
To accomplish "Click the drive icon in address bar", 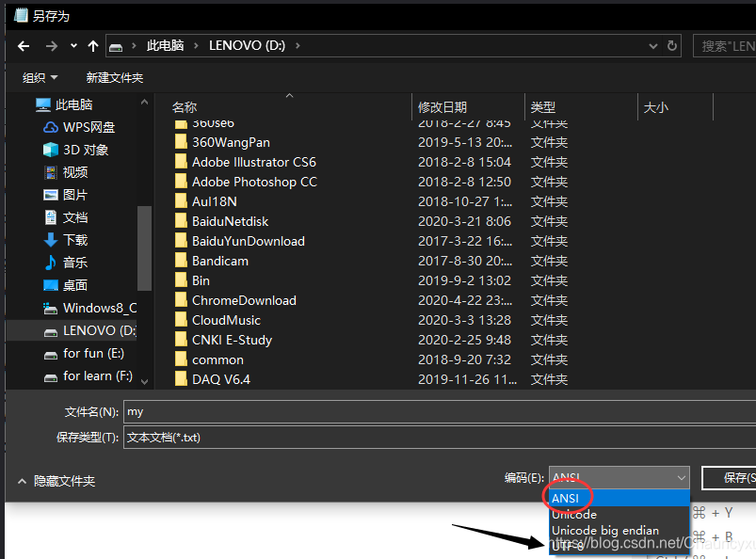I will point(116,47).
